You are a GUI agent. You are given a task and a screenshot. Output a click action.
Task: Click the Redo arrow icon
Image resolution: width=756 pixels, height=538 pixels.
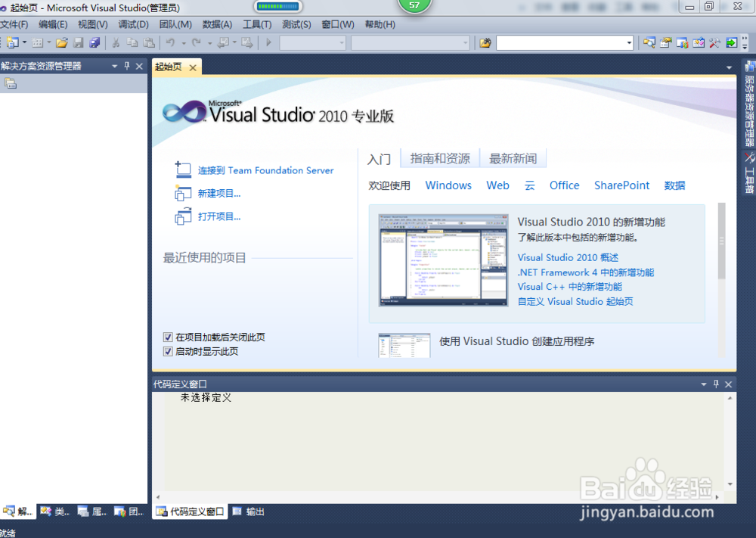coord(197,43)
